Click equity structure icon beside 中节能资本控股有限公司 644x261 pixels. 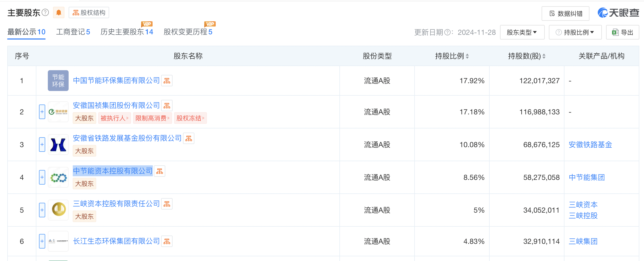(x=160, y=171)
